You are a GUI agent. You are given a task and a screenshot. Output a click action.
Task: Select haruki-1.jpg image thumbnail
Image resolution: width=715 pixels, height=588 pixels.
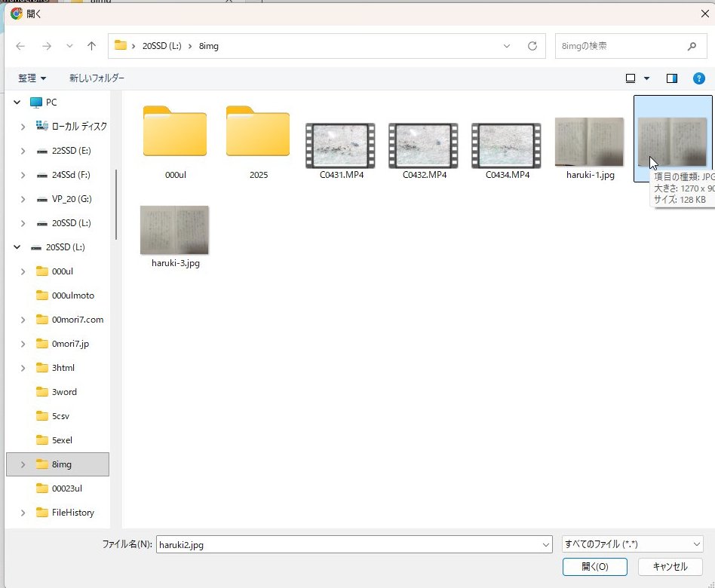coord(589,142)
